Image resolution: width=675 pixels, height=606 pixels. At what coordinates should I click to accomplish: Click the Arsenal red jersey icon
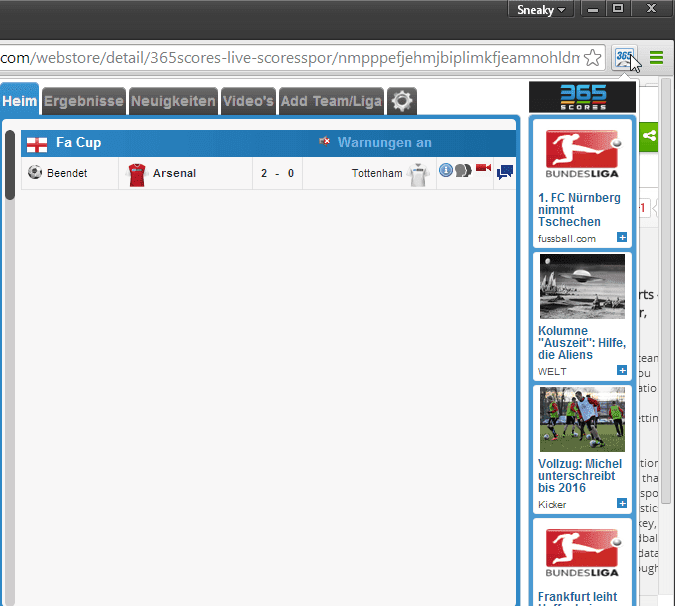pos(137,175)
